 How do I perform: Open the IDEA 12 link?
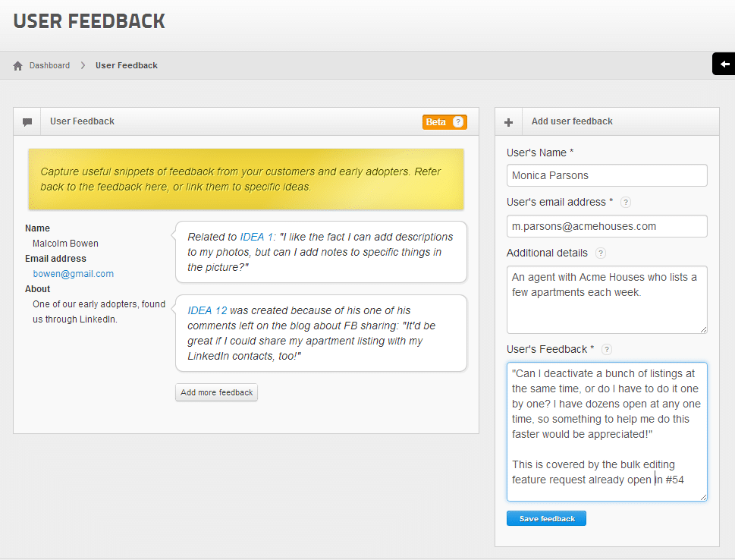click(x=207, y=310)
